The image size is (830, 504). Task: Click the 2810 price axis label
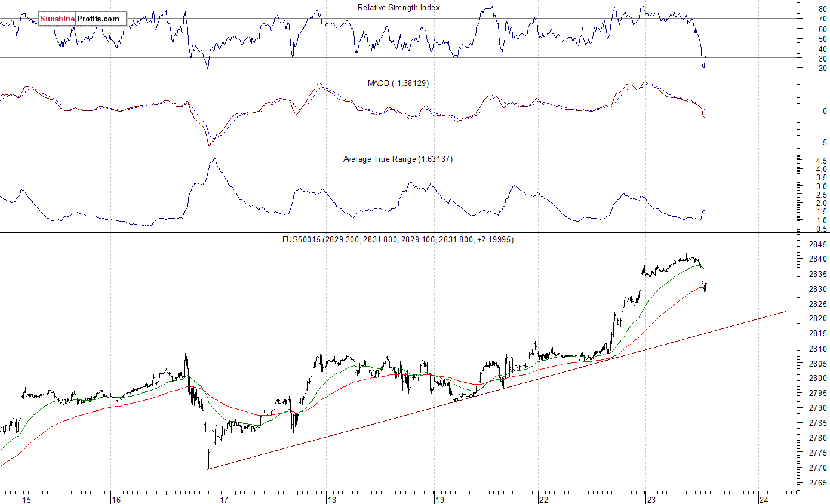(x=817, y=349)
